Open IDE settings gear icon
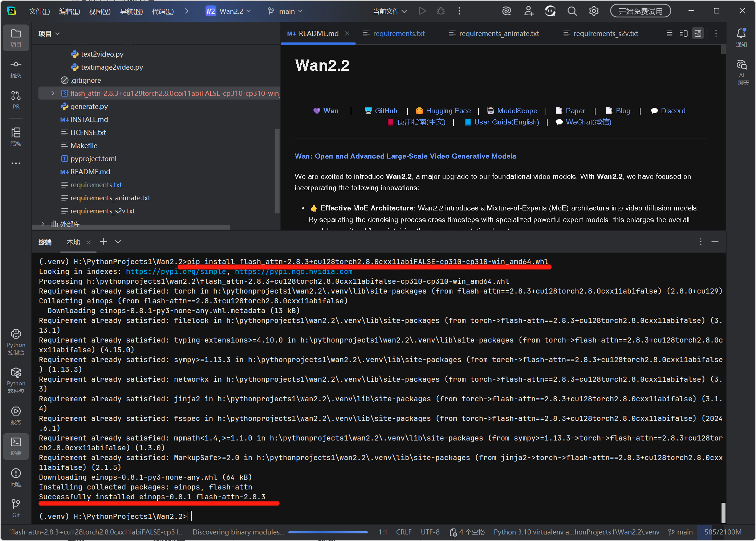 point(594,11)
